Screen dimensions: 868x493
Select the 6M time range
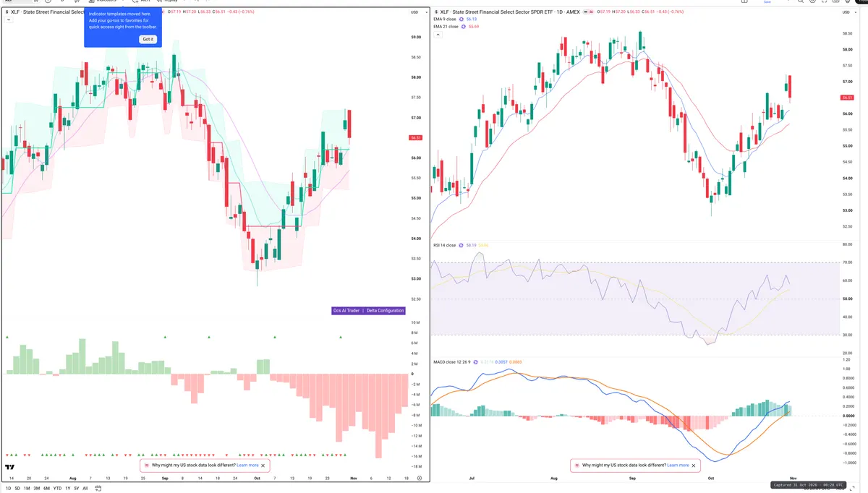(x=46, y=489)
